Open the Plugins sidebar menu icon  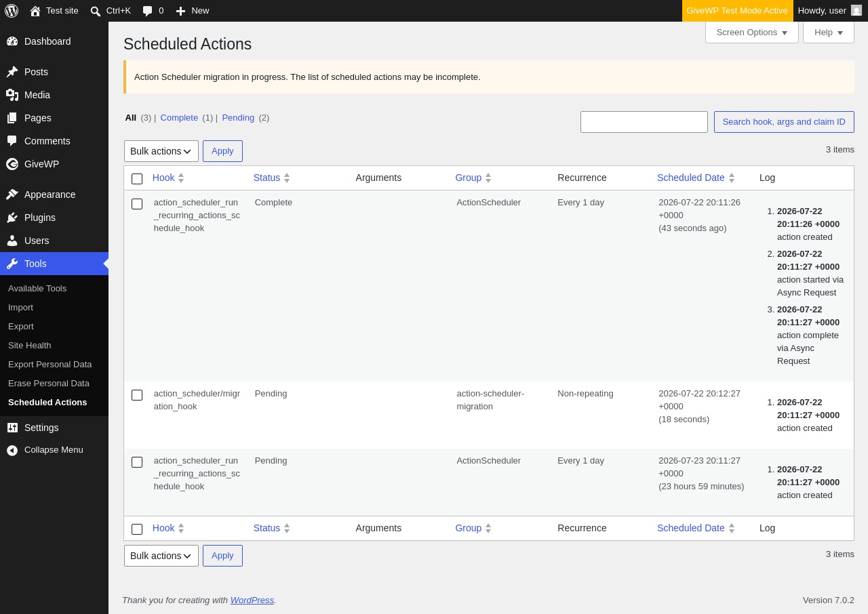coord(12,218)
